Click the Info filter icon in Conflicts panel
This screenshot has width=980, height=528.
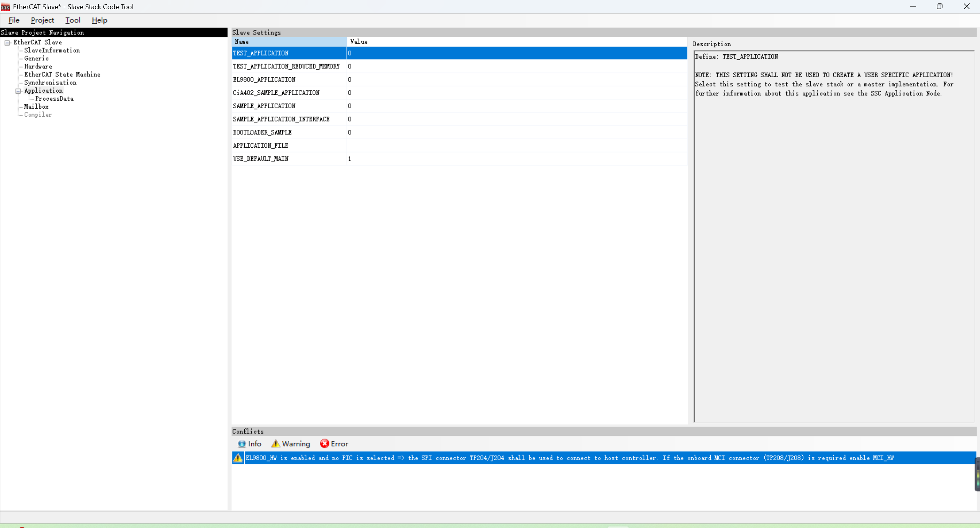click(x=242, y=444)
